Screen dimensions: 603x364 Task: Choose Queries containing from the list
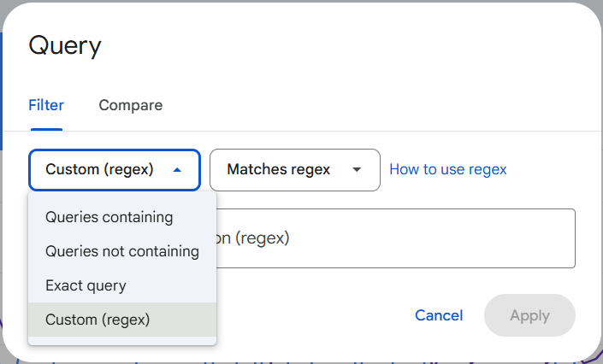pyautogui.click(x=109, y=217)
